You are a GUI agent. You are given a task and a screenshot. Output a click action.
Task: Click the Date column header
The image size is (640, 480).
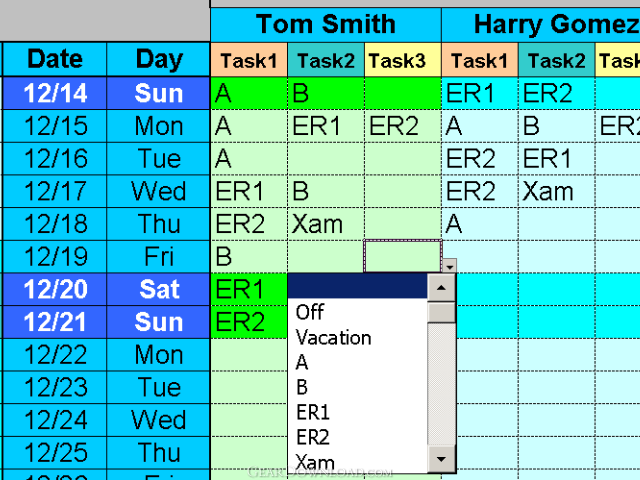click(55, 59)
